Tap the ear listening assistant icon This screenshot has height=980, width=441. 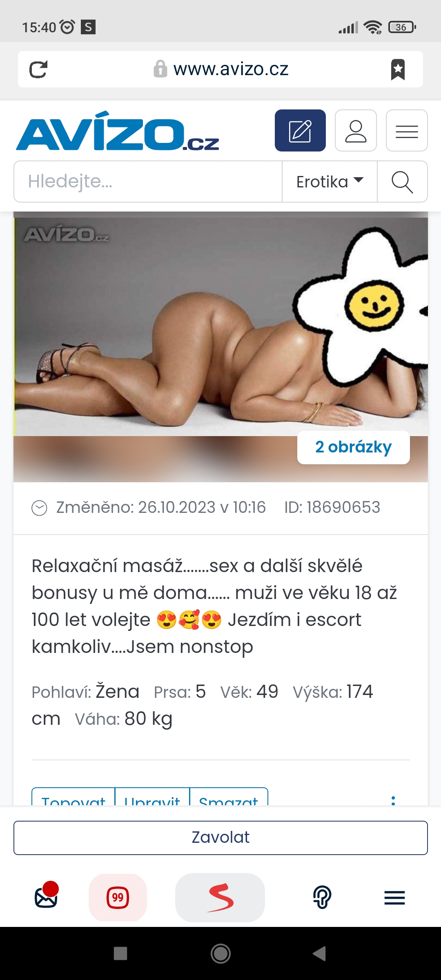[322, 897]
